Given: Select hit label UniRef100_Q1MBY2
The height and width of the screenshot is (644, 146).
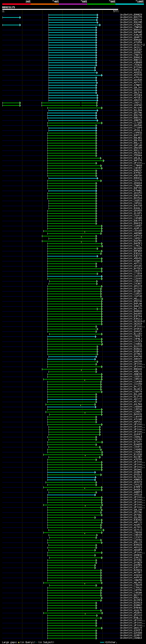Looking at the screenshot, I should tap(131, 635).
